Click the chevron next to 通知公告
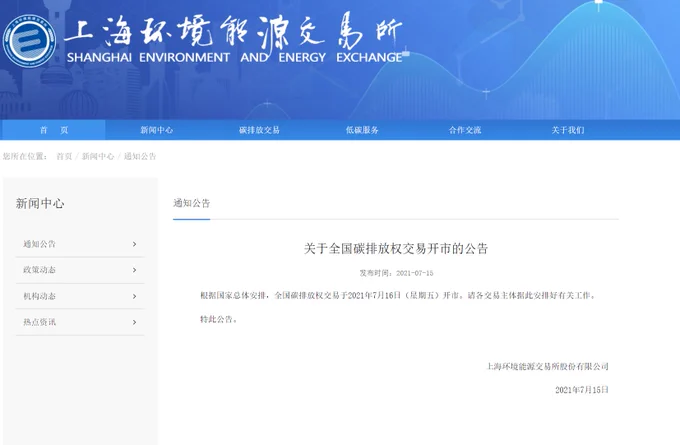This screenshot has width=680, height=445. point(134,244)
